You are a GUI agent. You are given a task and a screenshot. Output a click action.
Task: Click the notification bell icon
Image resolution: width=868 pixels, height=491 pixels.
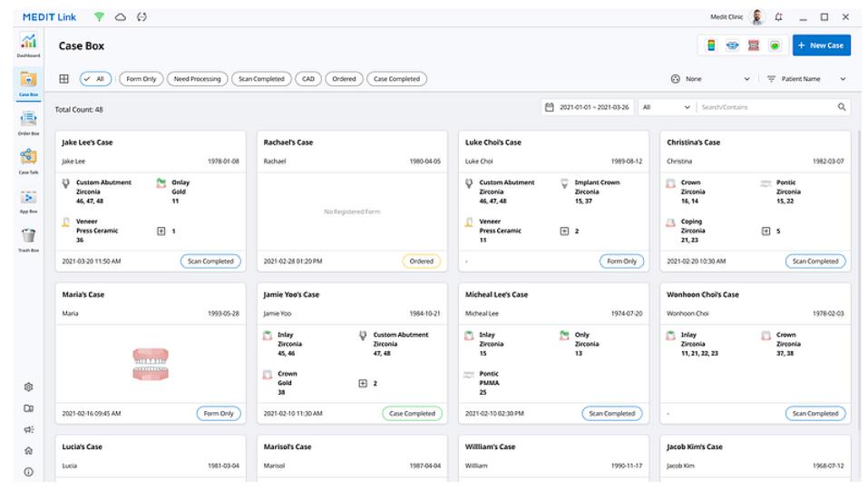point(778,16)
